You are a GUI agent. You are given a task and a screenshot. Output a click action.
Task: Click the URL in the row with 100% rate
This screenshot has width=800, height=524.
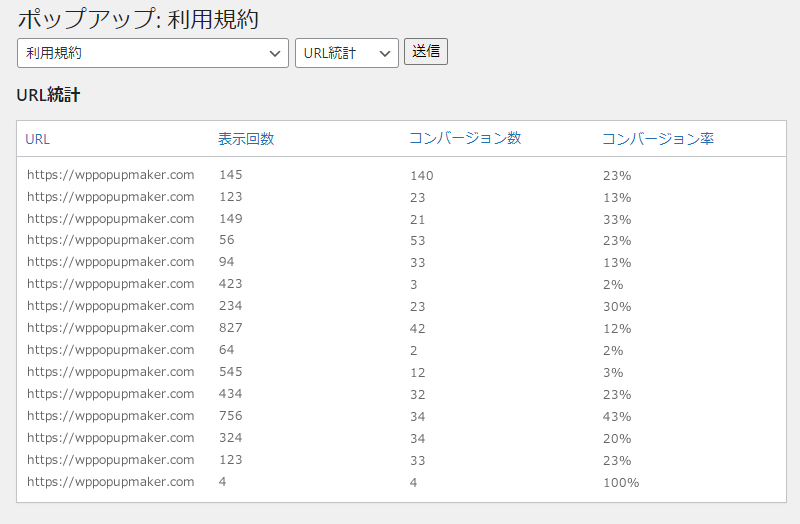pyautogui.click(x=111, y=482)
